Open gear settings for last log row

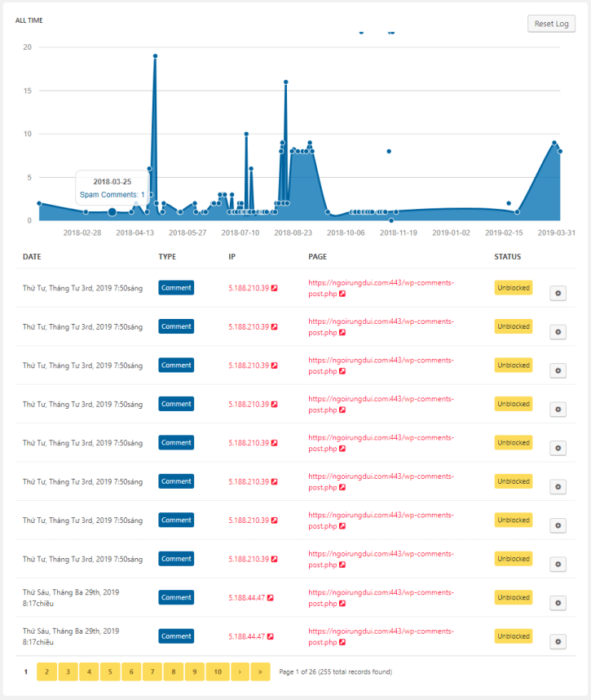click(x=558, y=641)
